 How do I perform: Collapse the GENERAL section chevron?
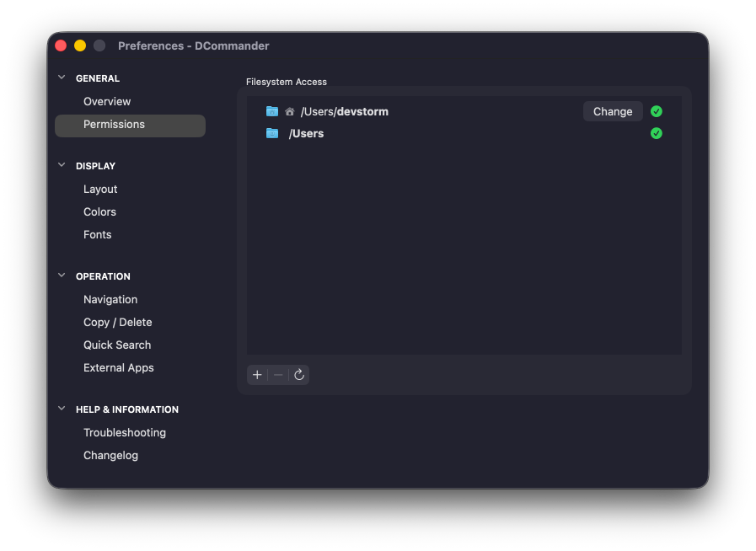[61, 77]
